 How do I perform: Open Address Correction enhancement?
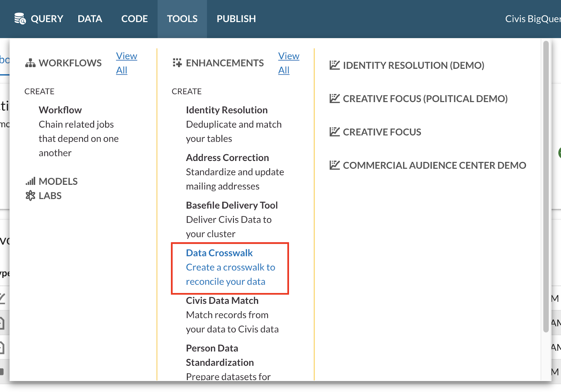tap(228, 158)
